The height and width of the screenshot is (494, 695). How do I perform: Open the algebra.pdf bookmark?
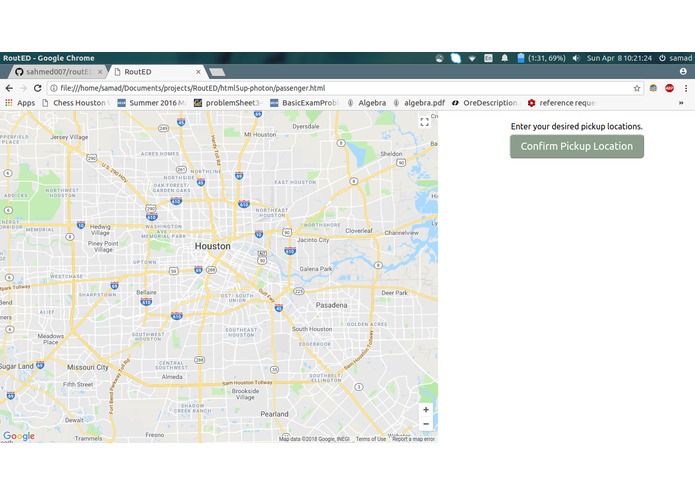click(x=419, y=103)
